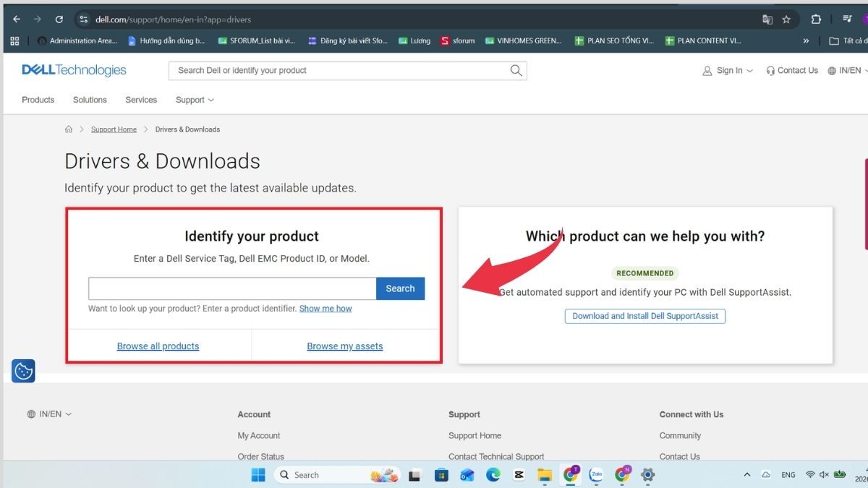Click the ENG language indicator in taskbar
Viewport: 868px width, 488px height.
tap(788, 475)
